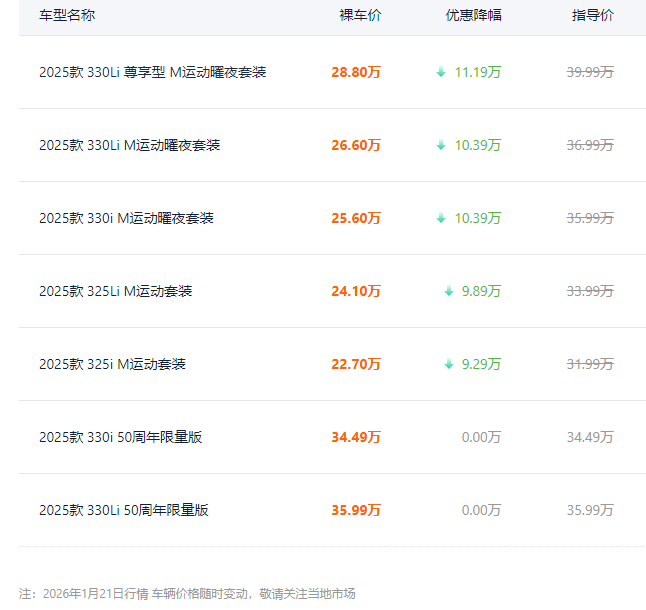The width and height of the screenshot is (646, 610).
Task: Click the strikethrough 39.99万 guide price
Action: (590, 72)
